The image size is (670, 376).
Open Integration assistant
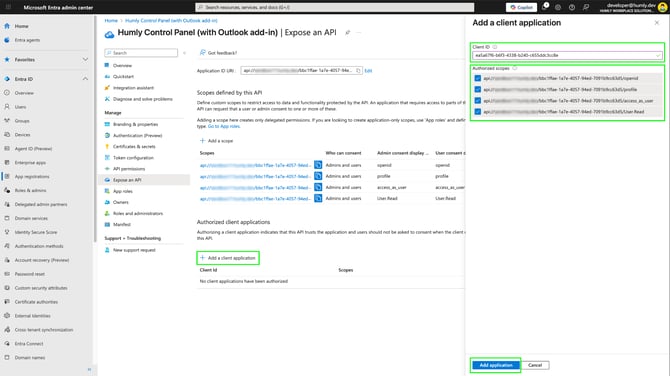133,88
